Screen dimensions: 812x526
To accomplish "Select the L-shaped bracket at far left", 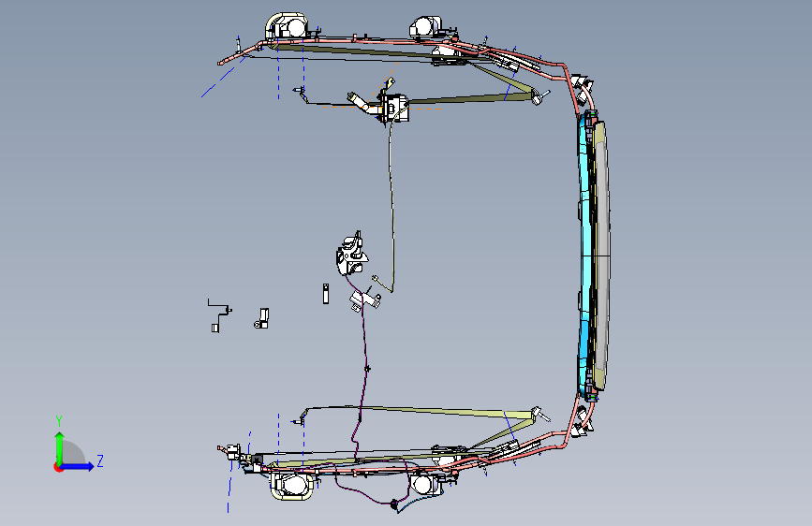I will tap(219, 315).
